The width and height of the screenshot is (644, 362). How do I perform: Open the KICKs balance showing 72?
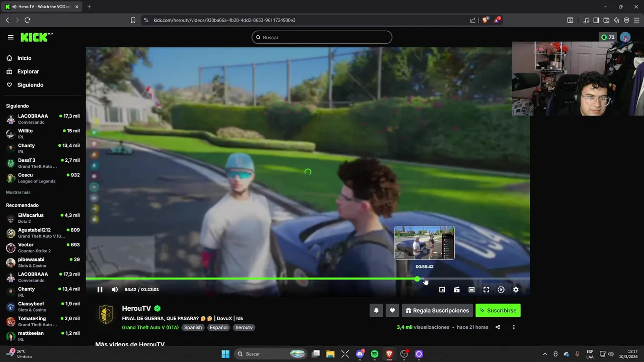pos(608,37)
